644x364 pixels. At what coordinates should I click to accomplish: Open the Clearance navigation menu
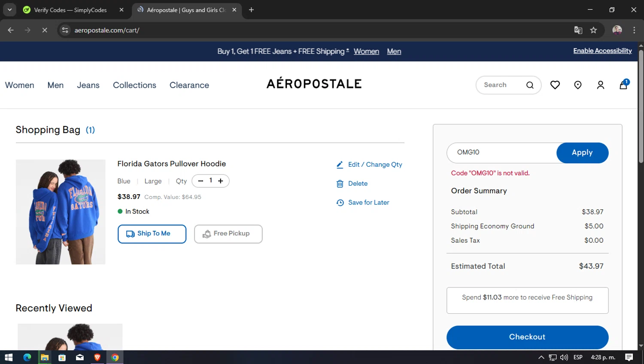click(x=189, y=85)
